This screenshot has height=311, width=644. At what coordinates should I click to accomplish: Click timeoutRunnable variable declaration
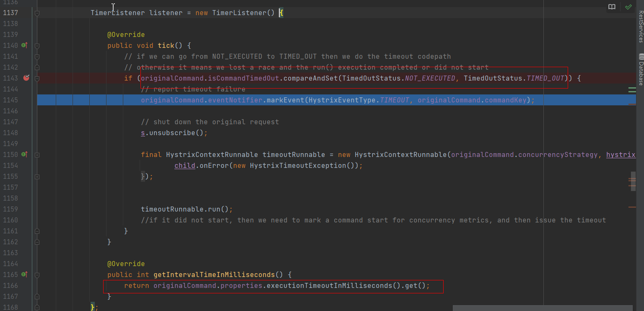pos(294,154)
